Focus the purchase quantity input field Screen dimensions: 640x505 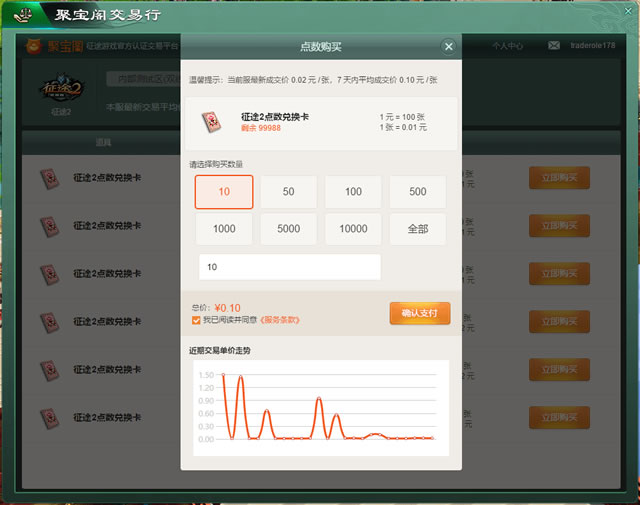[290, 267]
